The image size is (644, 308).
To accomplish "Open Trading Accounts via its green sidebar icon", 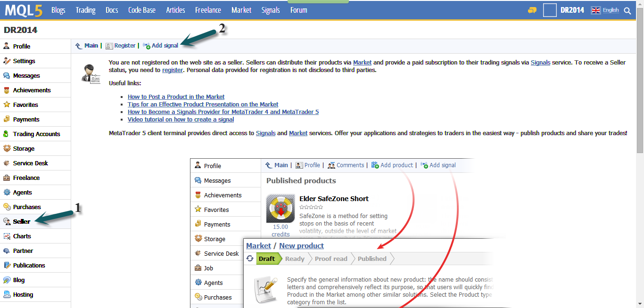I will (7, 134).
